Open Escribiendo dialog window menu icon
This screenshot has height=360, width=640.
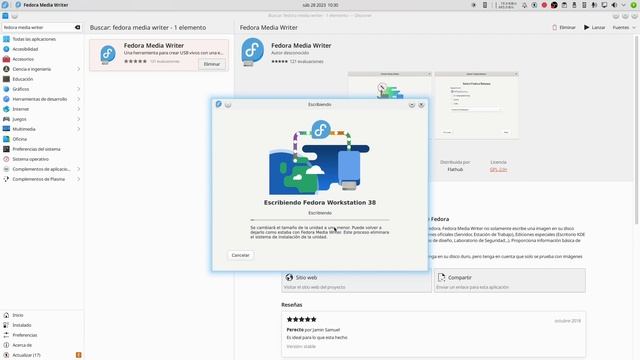(x=219, y=104)
